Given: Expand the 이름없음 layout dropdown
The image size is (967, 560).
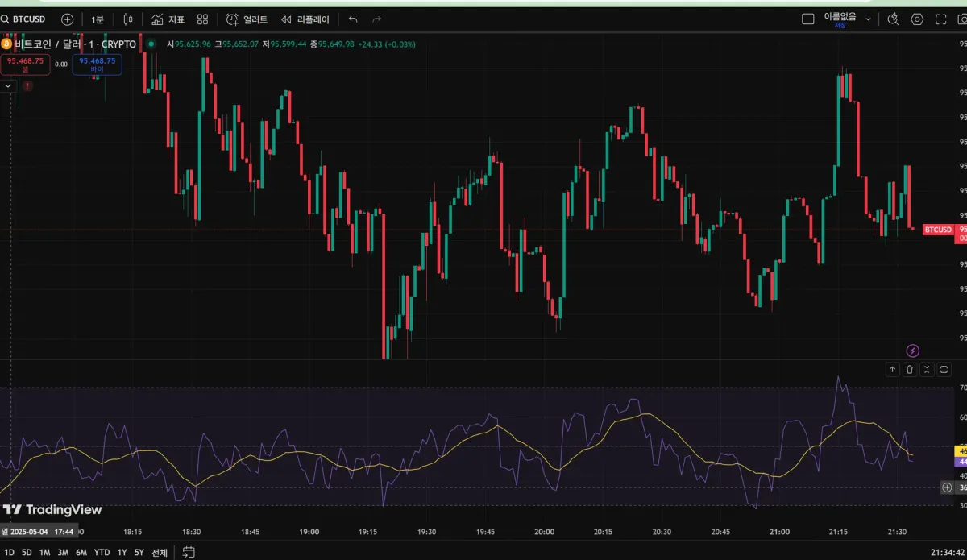Looking at the screenshot, I should click(x=868, y=19).
